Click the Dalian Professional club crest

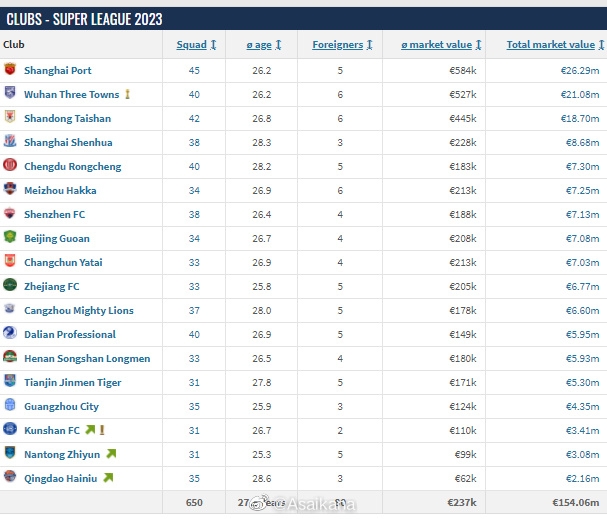10,333
